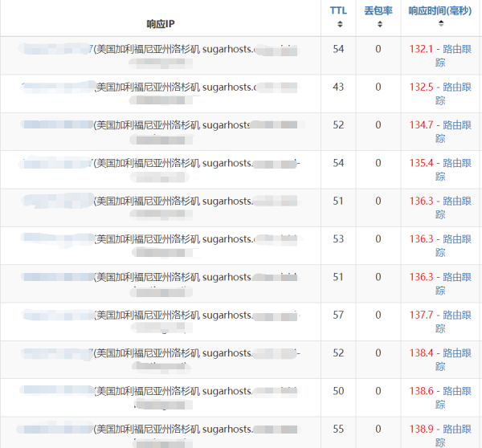Open 路由跟踪 for the 132.5 ms row
Image resolution: width=482 pixels, height=448 pixels.
click(456, 87)
